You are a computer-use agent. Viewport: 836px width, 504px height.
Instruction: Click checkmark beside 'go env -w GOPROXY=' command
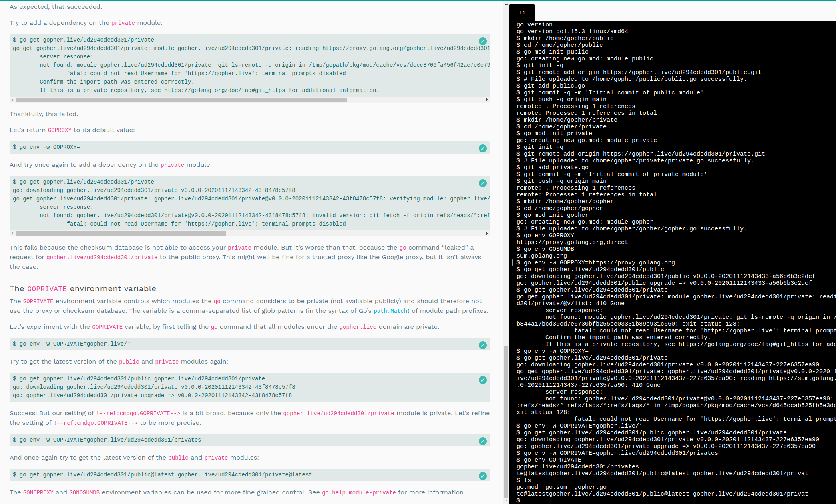[x=483, y=148]
